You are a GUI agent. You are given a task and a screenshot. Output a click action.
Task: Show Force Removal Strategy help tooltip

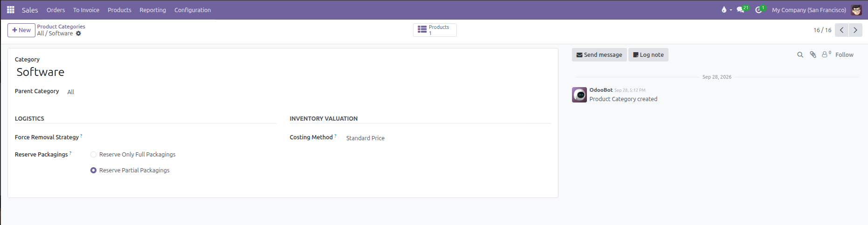[81, 136]
